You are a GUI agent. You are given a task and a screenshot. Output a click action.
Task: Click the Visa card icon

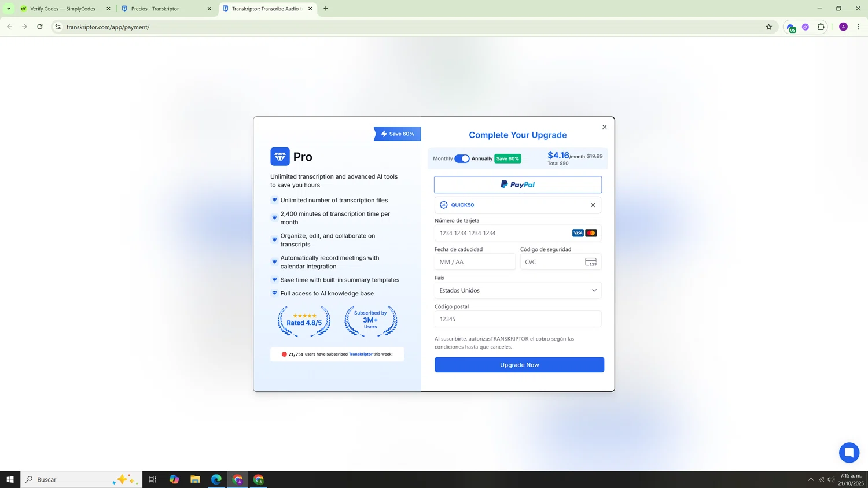[x=578, y=233]
